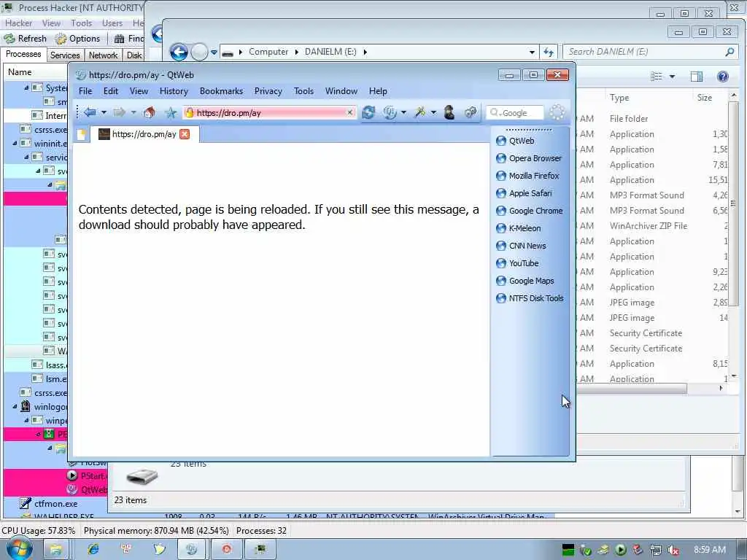Open the QtWeb Edit menu
747x560 pixels.
click(111, 91)
